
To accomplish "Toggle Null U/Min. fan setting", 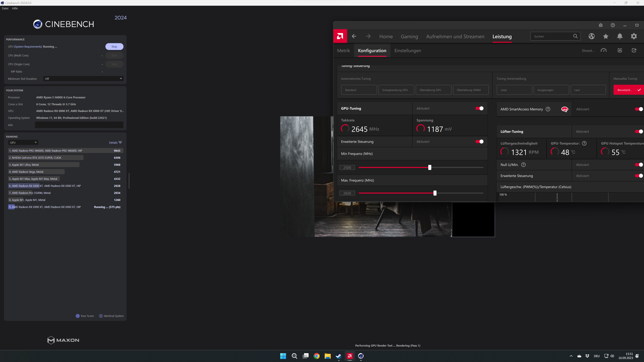I will coord(638,165).
